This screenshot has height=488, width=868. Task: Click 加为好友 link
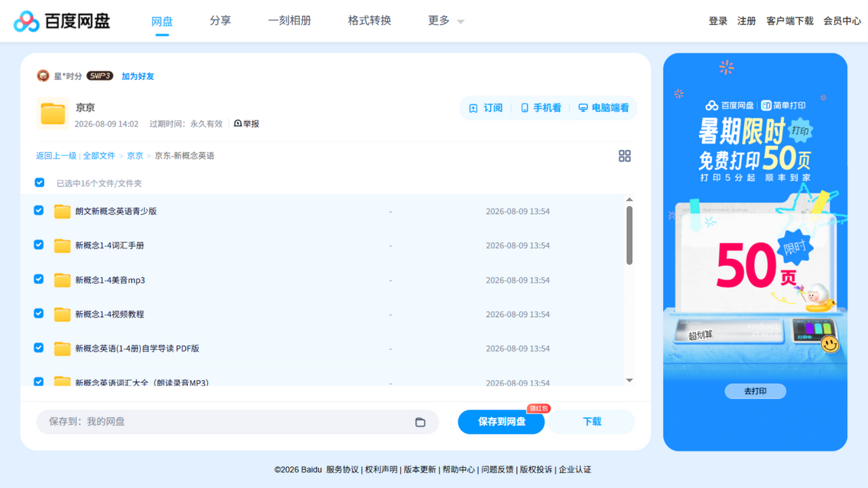tap(138, 76)
